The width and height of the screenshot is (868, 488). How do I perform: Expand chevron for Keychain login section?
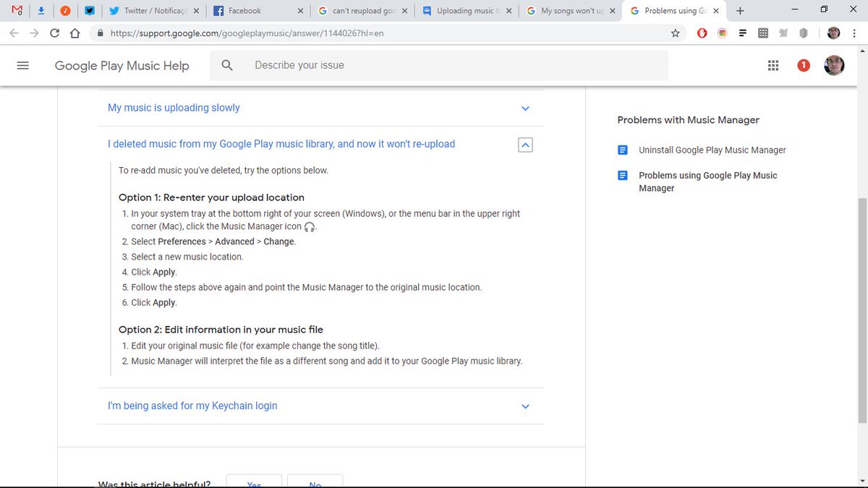pos(526,406)
